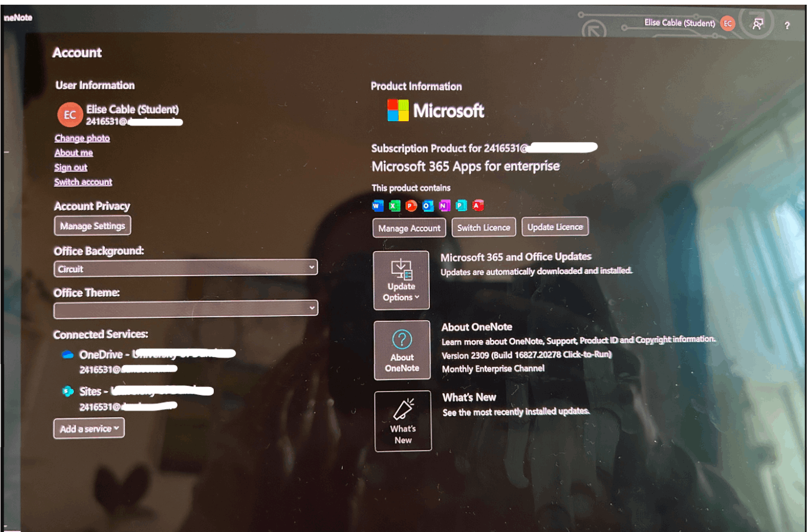This screenshot has width=807, height=532.
Task: Expand the Office Background dropdown
Action: click(x=186, y=268)
